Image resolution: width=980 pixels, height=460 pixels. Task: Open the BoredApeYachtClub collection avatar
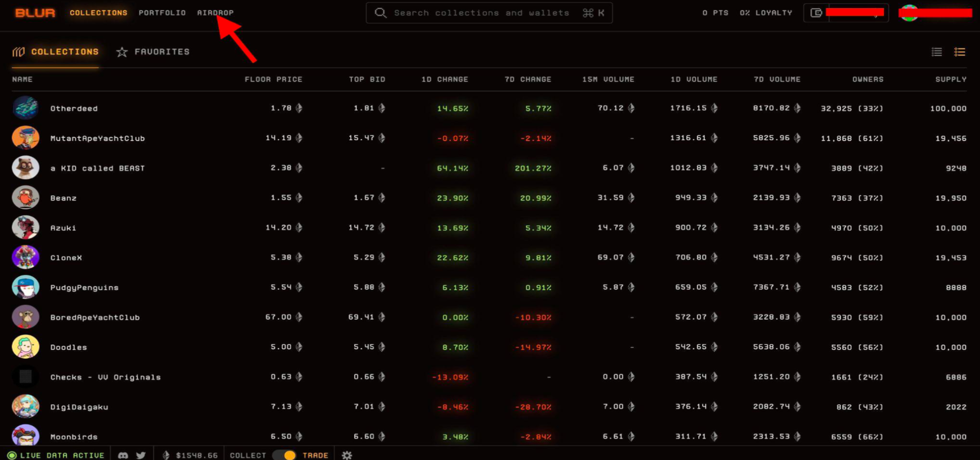point(25,317)
